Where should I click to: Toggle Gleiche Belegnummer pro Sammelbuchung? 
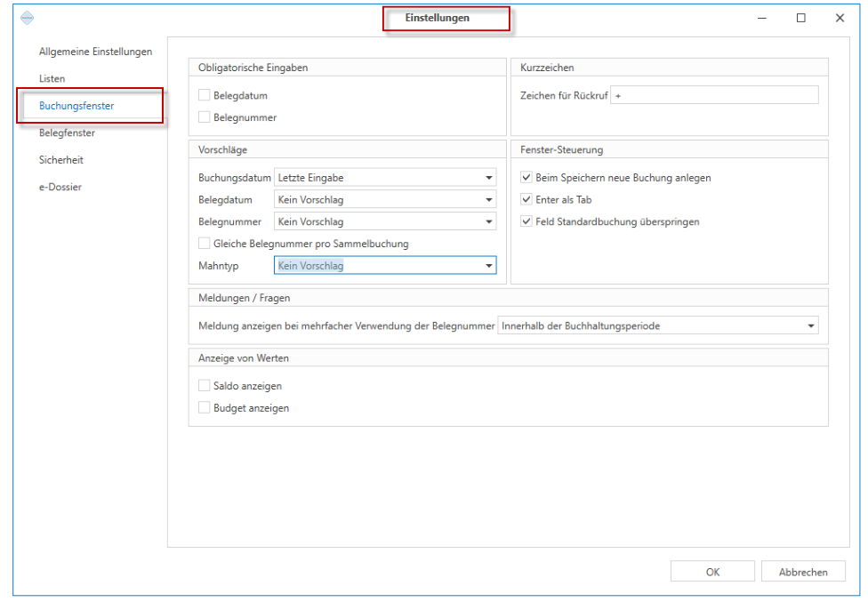[x=205, y=244]
